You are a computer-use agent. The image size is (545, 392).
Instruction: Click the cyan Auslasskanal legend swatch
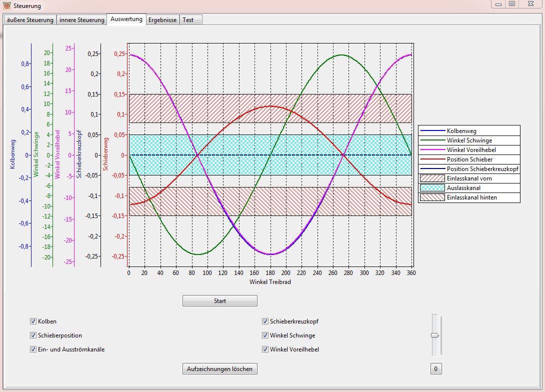tap(432, 188)
